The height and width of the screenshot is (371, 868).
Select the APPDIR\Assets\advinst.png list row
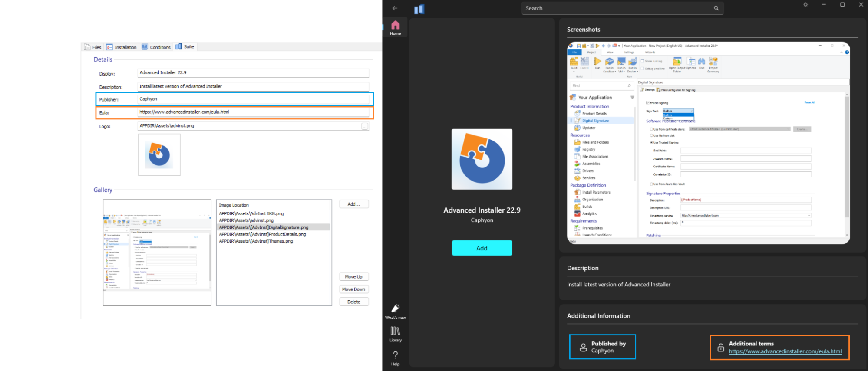273,220
